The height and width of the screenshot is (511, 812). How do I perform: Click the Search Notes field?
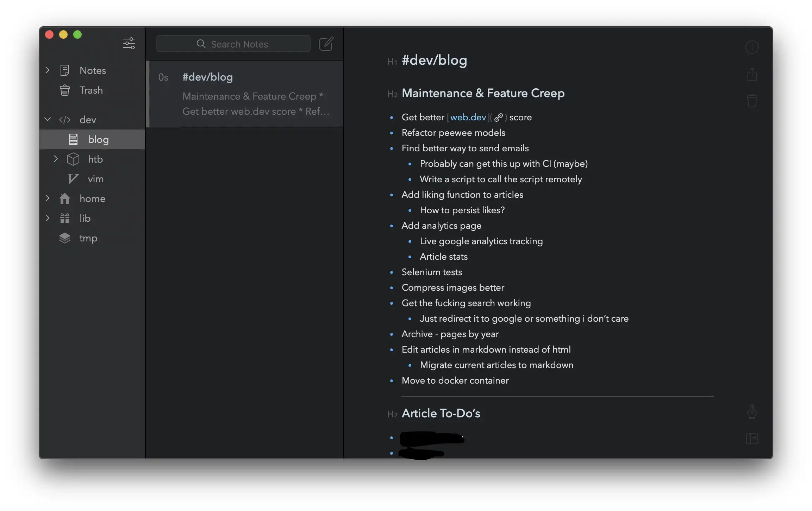(233, 44)
